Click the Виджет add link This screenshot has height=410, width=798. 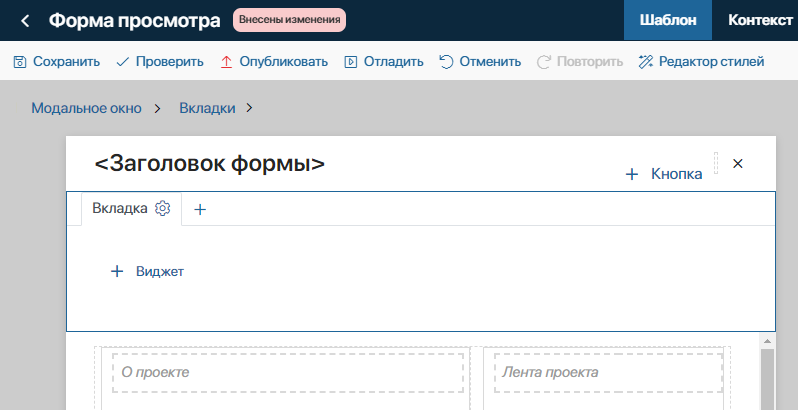(x=160, y=272)
